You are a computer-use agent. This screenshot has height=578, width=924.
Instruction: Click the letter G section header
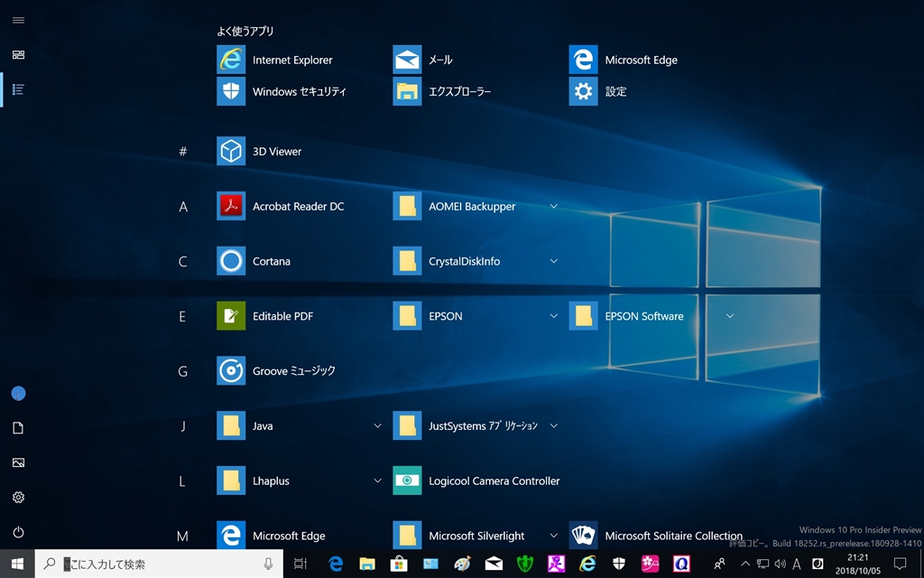click(x=182, y=371)
